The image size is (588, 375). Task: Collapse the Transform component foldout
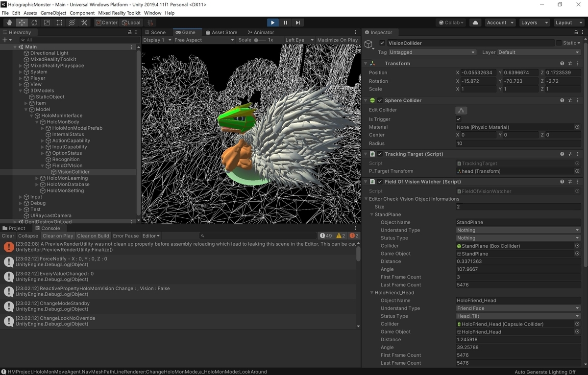pos(366,64)
